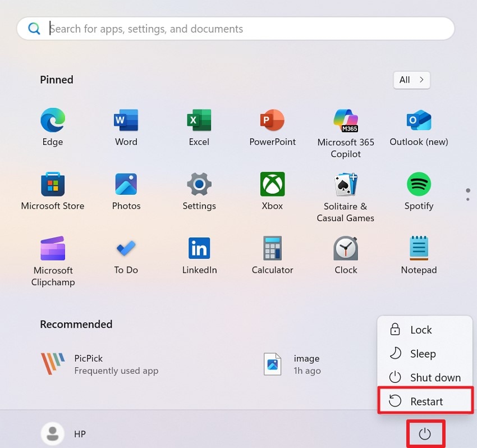The image size is (477, 448).
Task: Open the To Do app
Action: pyautogui.click(x=126, y=256)
